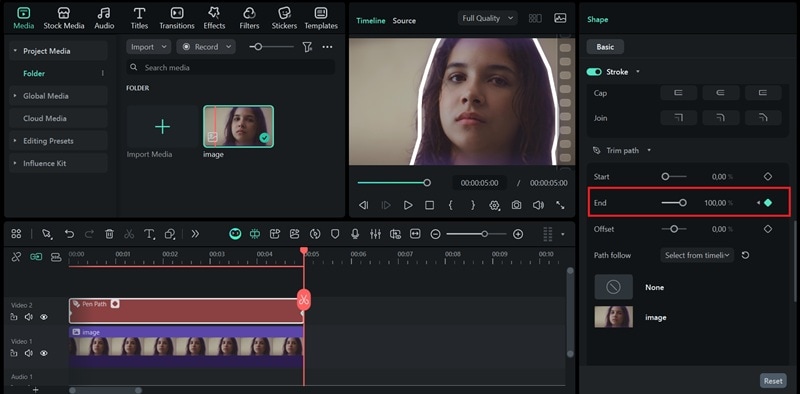
Task: Click the preview volume icon
Action: tap(538, 205)
